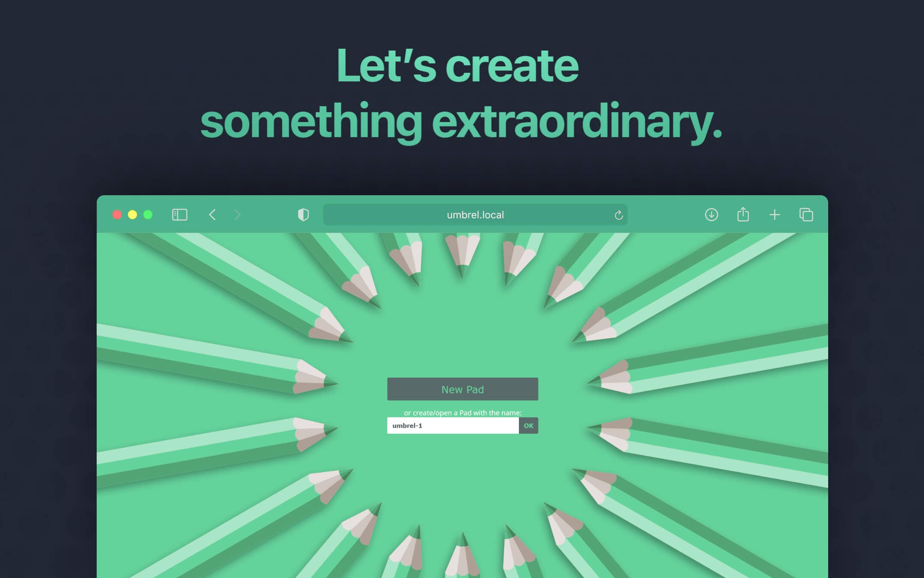This screenshot has width=924, height=578.
Task: Expand the umbrel.local address bar
Action: click(475, 215)
